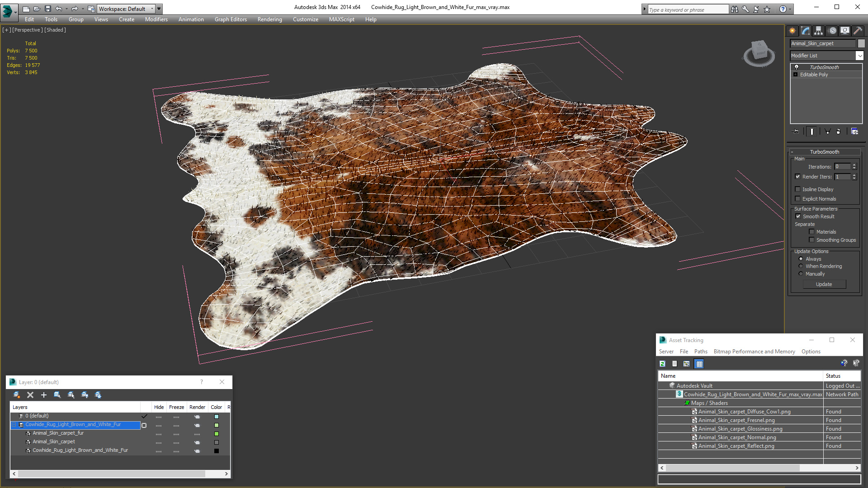The height and width of the screenshot is (488, 868).
Task: Enable Isoline Display checkbox
Action: pos(798,189)
